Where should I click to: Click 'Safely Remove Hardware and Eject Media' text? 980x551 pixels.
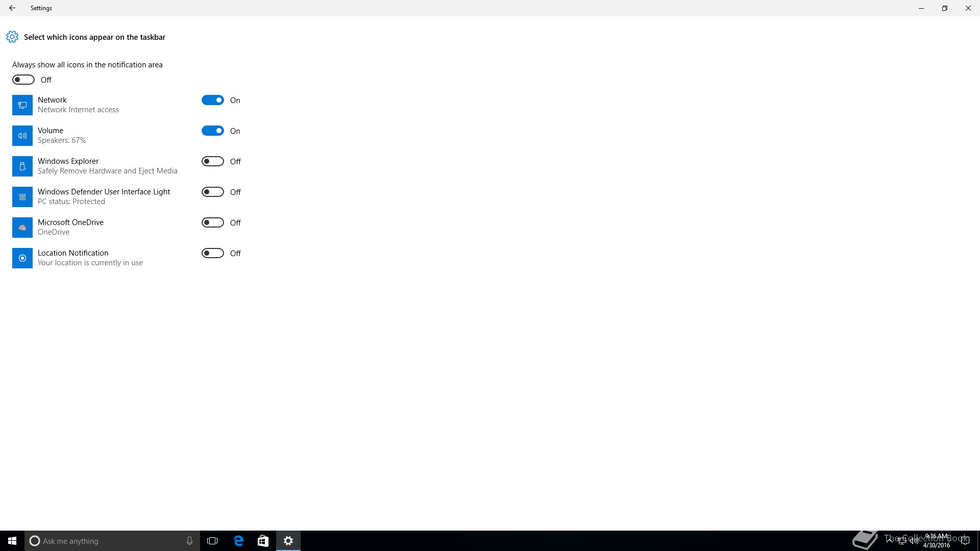pyautogui.click(x=108, y=171)
